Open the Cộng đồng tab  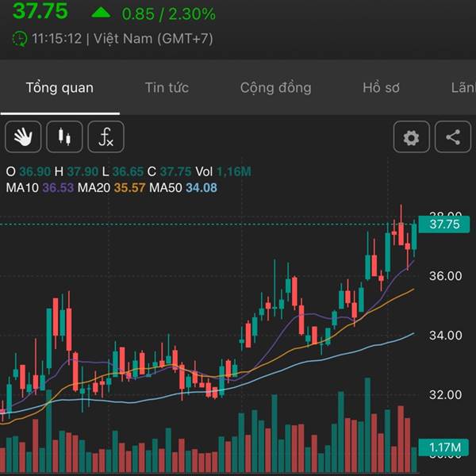point(275,88)
